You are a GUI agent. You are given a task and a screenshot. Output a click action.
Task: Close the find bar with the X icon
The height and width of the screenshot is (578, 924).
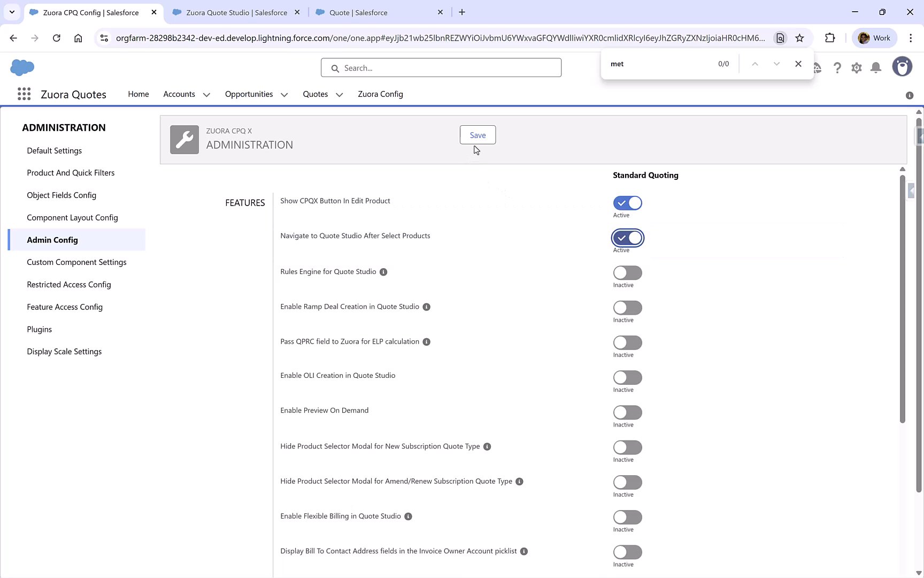[798, 64]
